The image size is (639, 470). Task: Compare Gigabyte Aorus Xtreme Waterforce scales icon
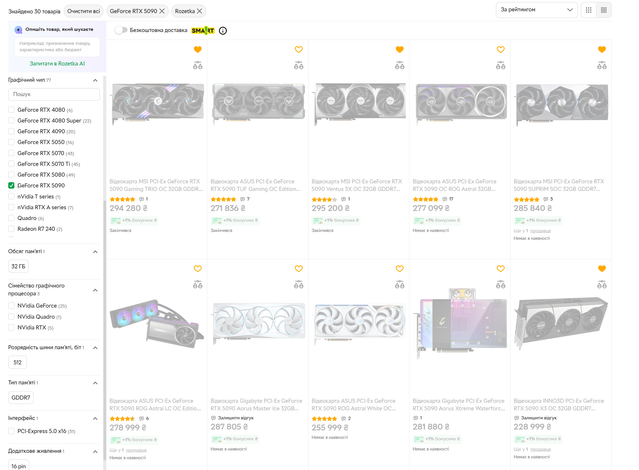pos(501,285)
